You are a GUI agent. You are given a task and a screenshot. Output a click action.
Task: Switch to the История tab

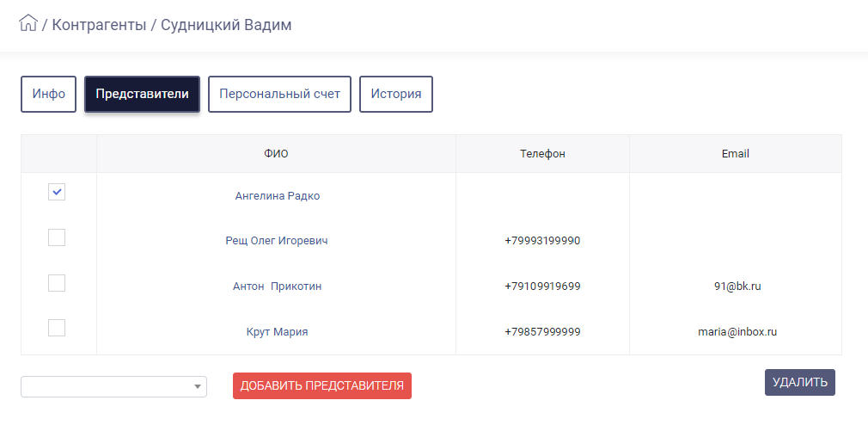(396, 94)
